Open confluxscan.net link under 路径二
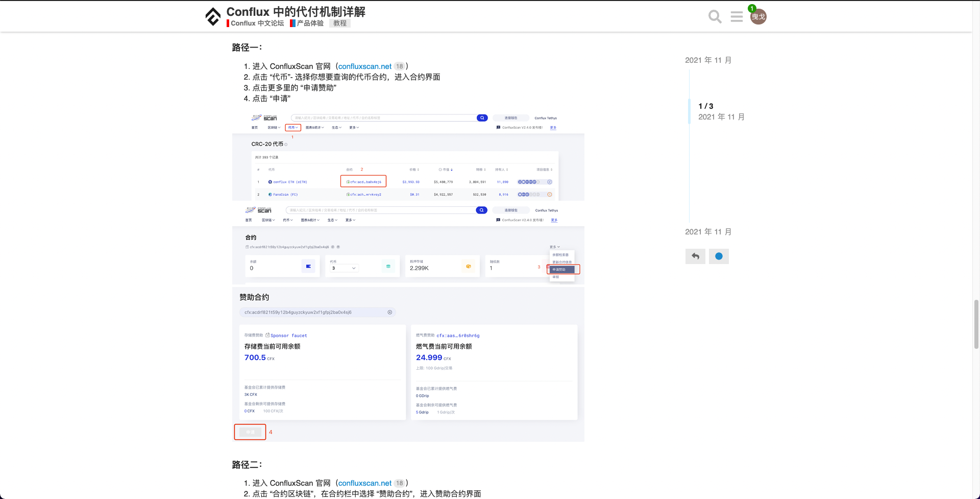 (x=365, y=483)
